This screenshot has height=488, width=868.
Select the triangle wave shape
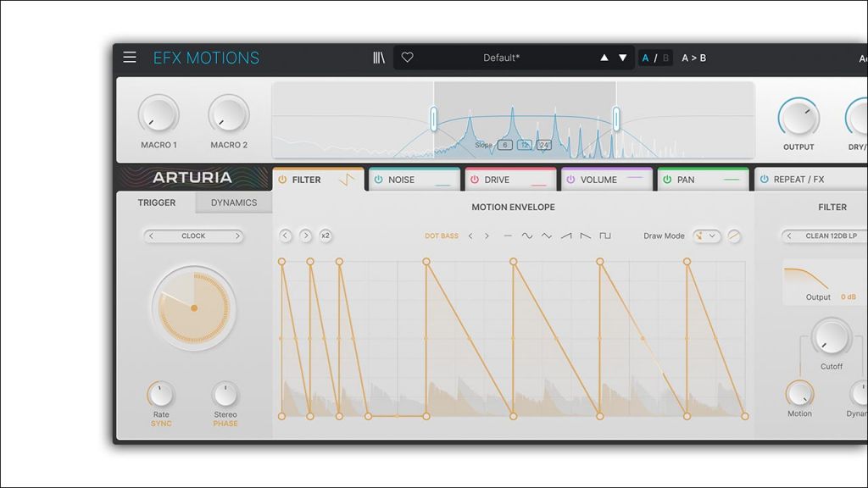tap(547, 236)
